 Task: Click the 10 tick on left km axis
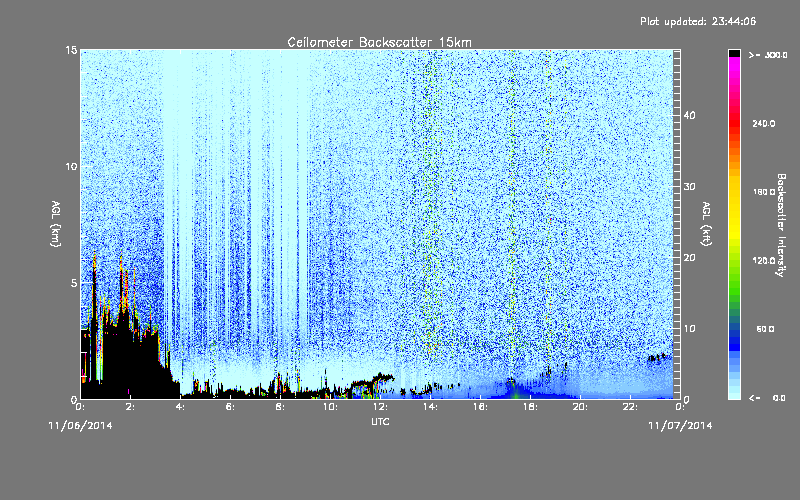coord(71,167)
